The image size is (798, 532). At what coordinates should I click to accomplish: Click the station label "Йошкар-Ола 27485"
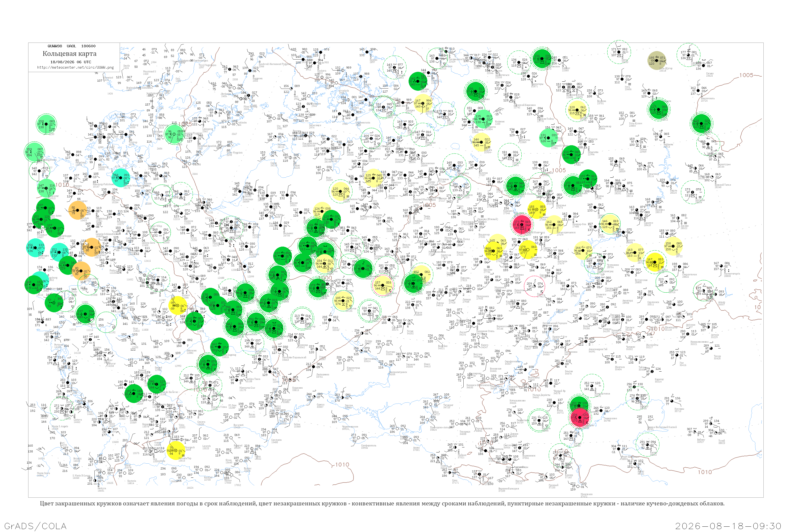pyautogui.click(x=579, y=226)
